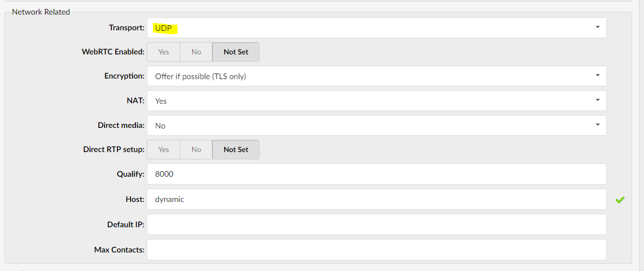Expand the Encryption dropdown arrow
The image size is (644, 271).
point(597,76)
